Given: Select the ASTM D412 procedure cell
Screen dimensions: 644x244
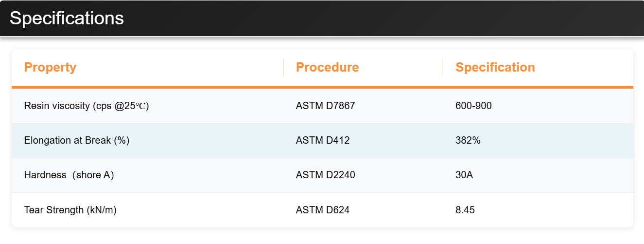Looking at the screenshot, I should coord(322,141).
